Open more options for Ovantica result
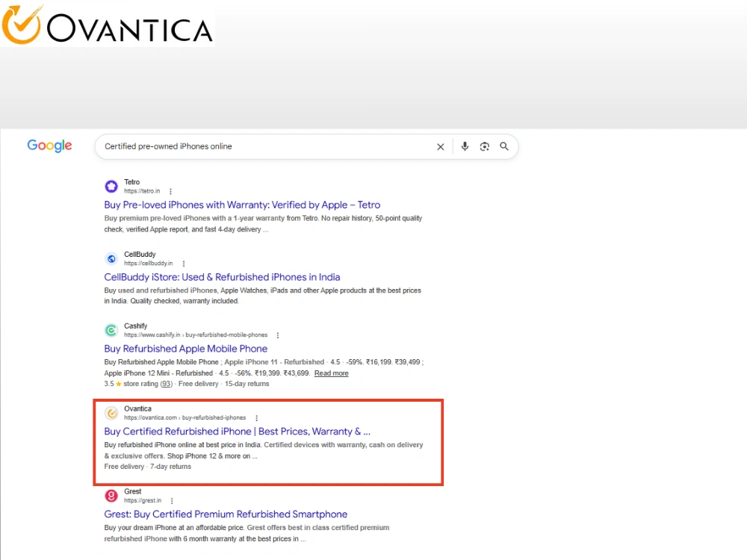The image size is (747, 560). (x=257, y=418)
